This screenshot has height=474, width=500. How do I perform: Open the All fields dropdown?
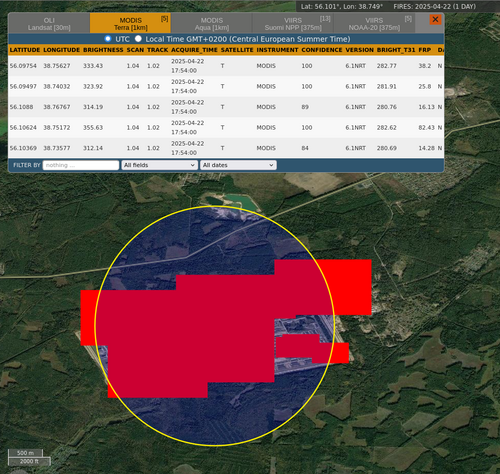(x=159, y=165)
